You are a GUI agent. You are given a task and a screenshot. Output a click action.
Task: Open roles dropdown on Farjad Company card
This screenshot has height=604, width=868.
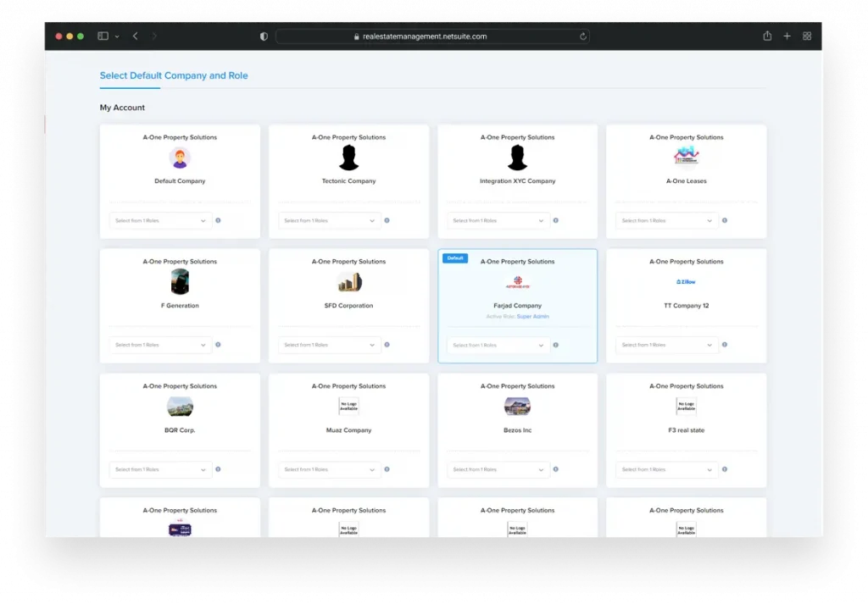(498, 345)
